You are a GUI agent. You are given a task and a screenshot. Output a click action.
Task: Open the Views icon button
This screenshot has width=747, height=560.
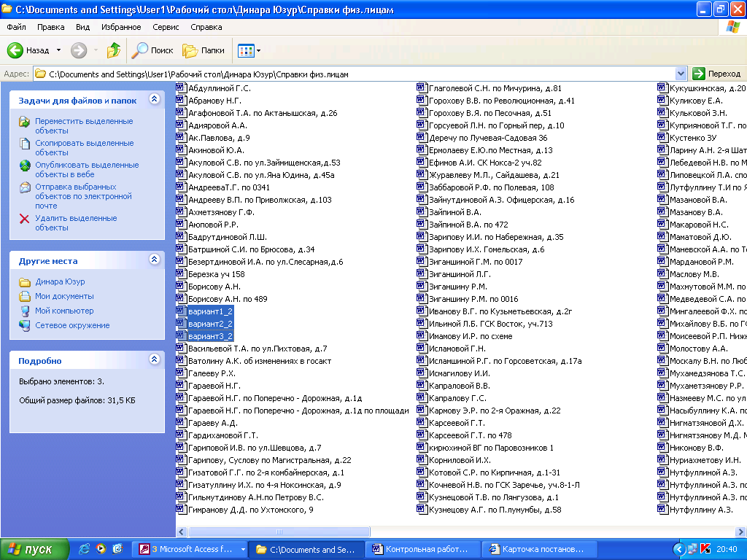coord(246,50)
